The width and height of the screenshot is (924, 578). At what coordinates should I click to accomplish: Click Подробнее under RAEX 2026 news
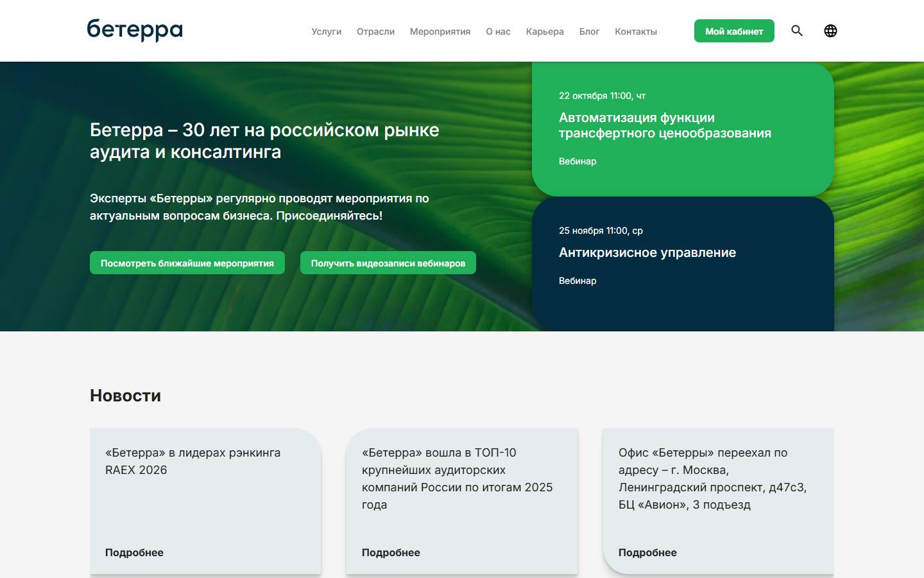tap(134, 552)
